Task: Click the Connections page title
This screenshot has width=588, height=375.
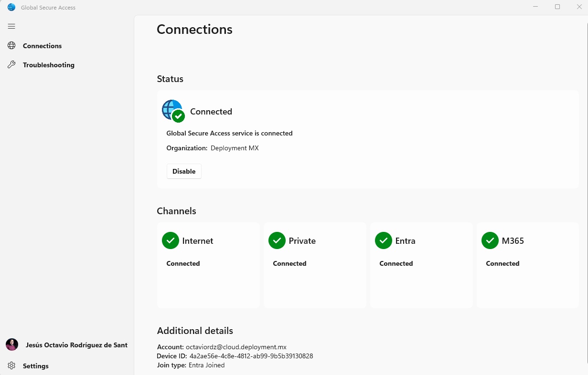Action: pos(194,29)
